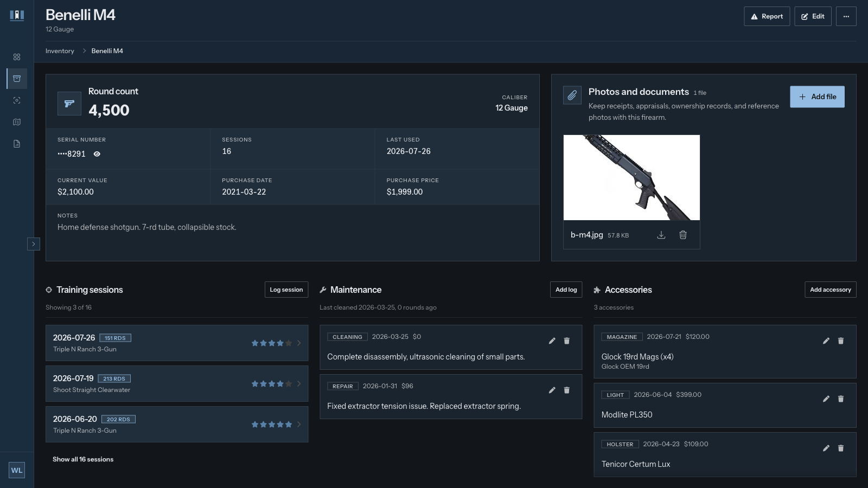Select the 202 RDS badge

point(118,419)
